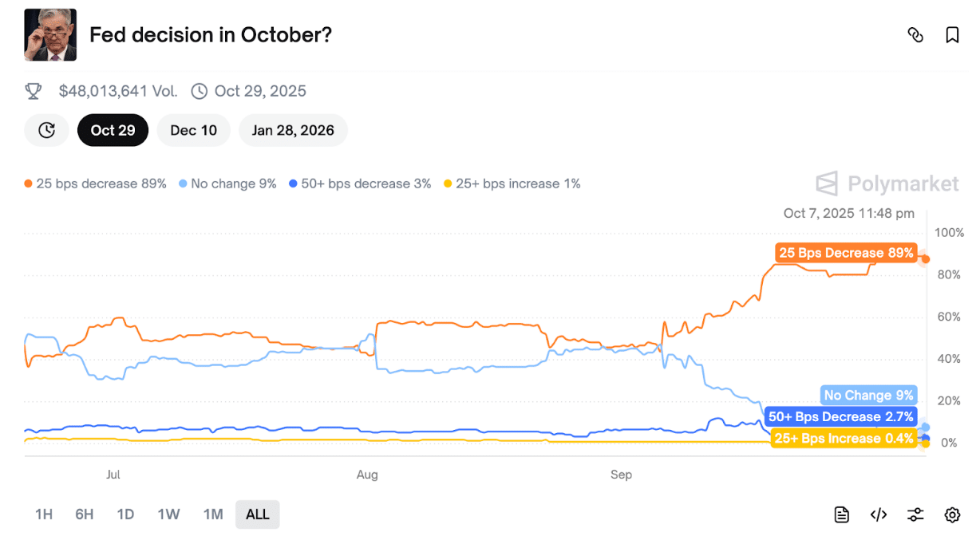The height and width of the screenshot is (540, 980).
Task: Copy the market link with the chain icon
Action: pos(915,35)
